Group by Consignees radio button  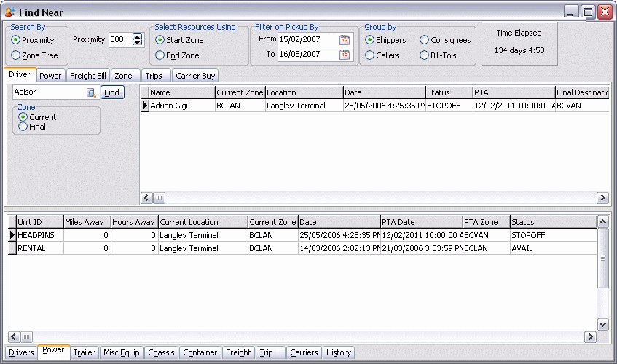425,40
